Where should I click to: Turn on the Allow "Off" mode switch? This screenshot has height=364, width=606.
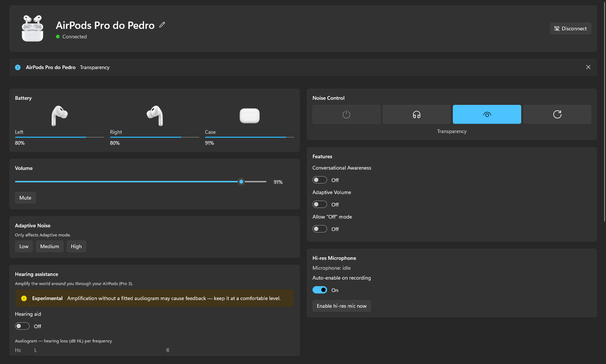[x=320, y=229]
